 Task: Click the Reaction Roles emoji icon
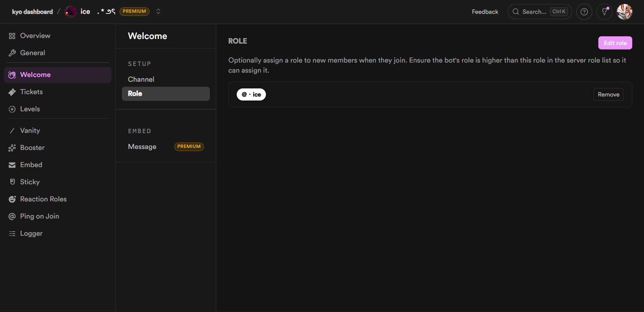point(12,199)
